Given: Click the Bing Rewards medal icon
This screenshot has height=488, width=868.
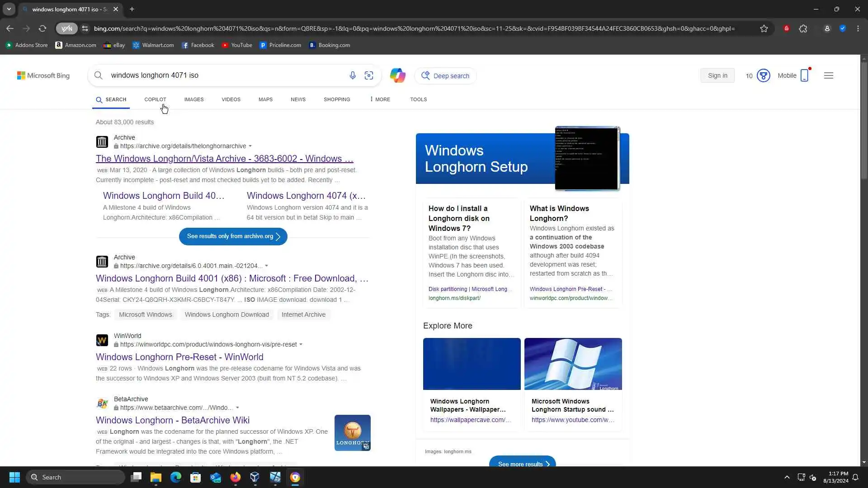Looking at the screenshot, I should pyautogui.click(x=763, y=75).
